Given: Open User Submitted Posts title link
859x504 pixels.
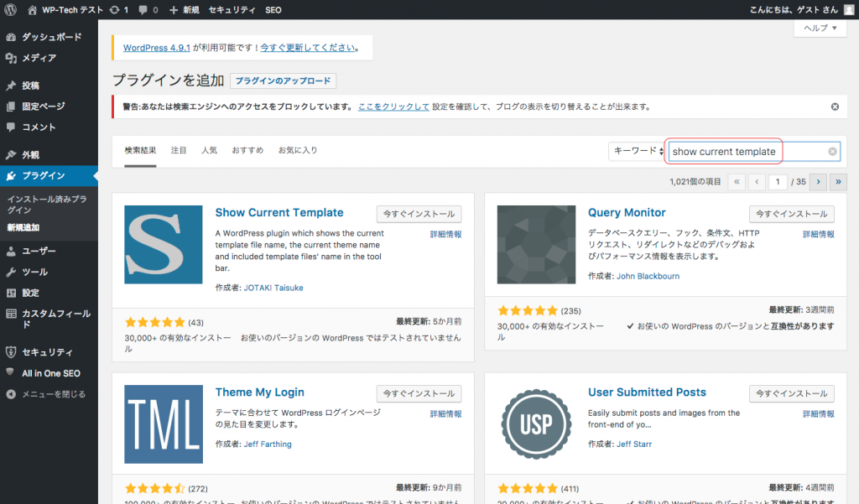Looking at the screenshot, I should click(647, 392).
